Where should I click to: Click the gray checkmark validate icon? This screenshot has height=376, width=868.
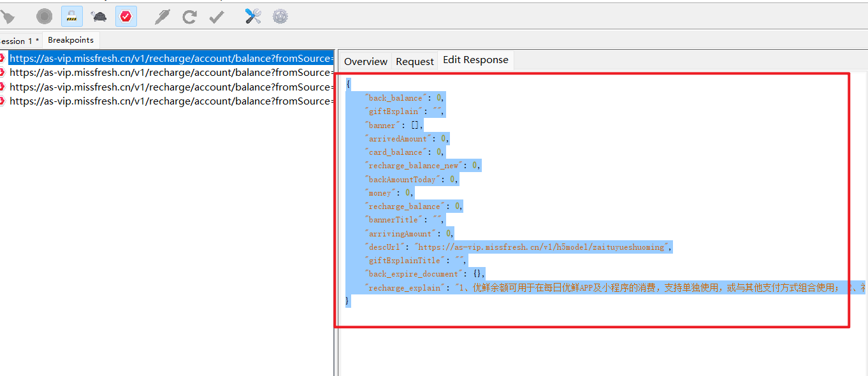pyautogui.click(x=217, y=17)
